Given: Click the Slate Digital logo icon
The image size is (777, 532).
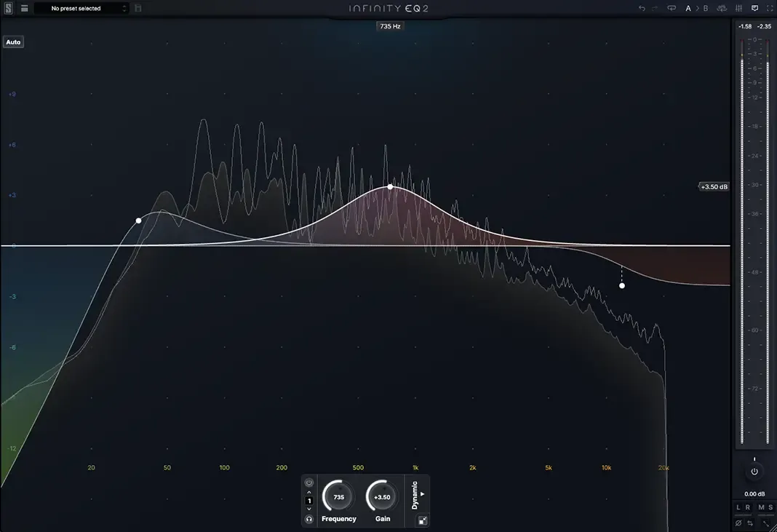Looking at the screenshot, I should point(9,9).
